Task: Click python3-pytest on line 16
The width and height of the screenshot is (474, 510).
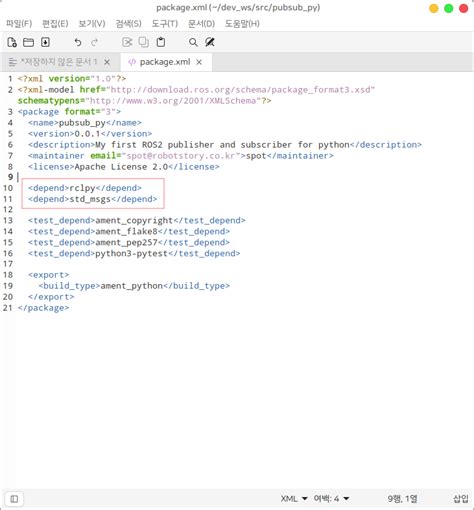Action: (x=131, y=253)
